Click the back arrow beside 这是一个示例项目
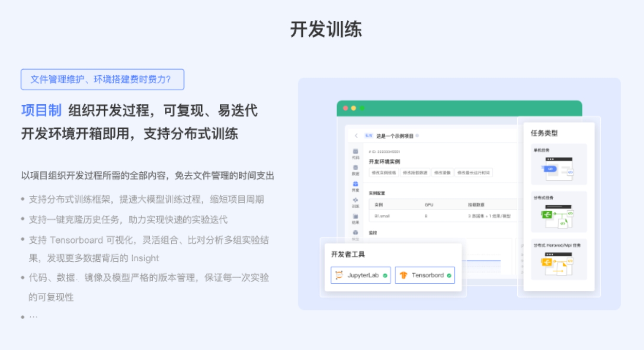 [x=356, y=136]
